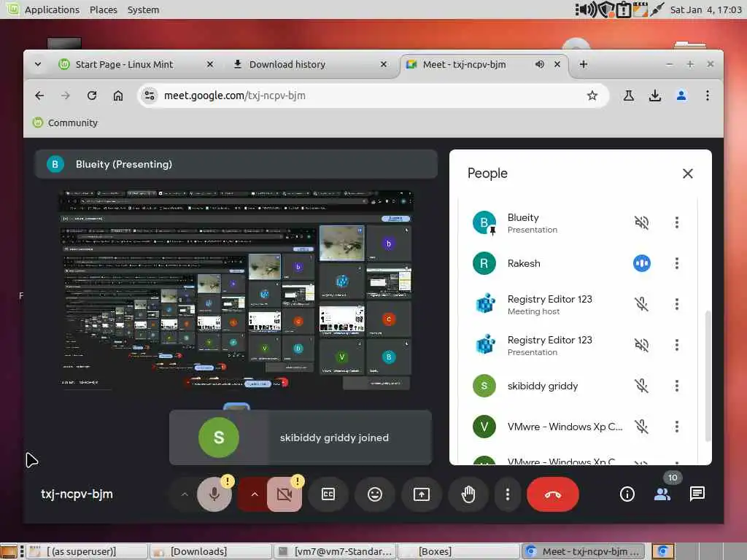Viewport: 747px width, 560px height.
Task: Click Registry Editor 123 Presentation audio icon
Action: click(x=642, y=345)
